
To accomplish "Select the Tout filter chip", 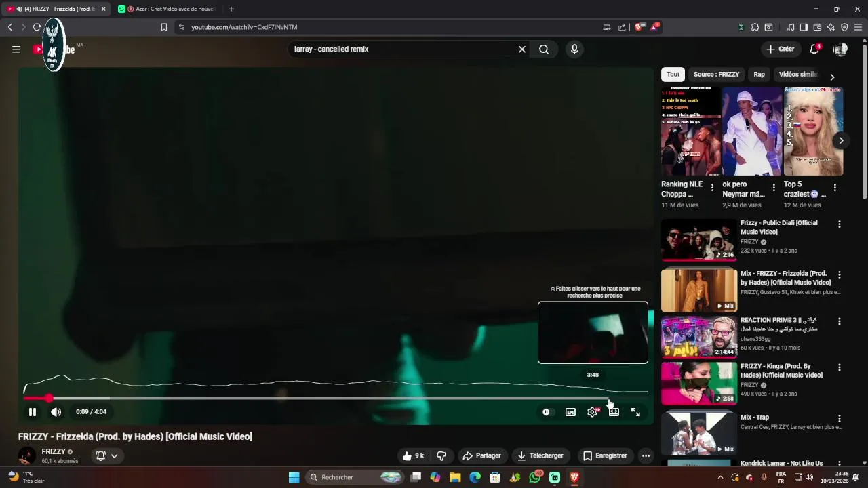I will click(x=673, y=75).
